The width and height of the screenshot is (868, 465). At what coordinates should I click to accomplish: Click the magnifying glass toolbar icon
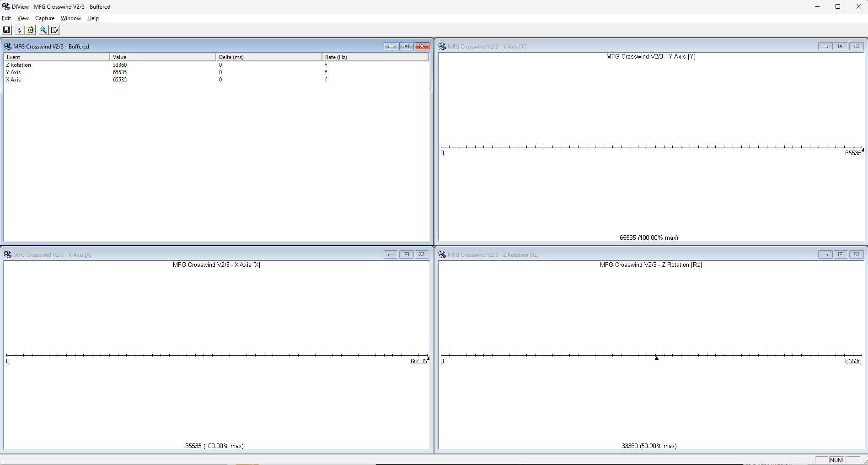pyautogui.click(x=43, y=30)
